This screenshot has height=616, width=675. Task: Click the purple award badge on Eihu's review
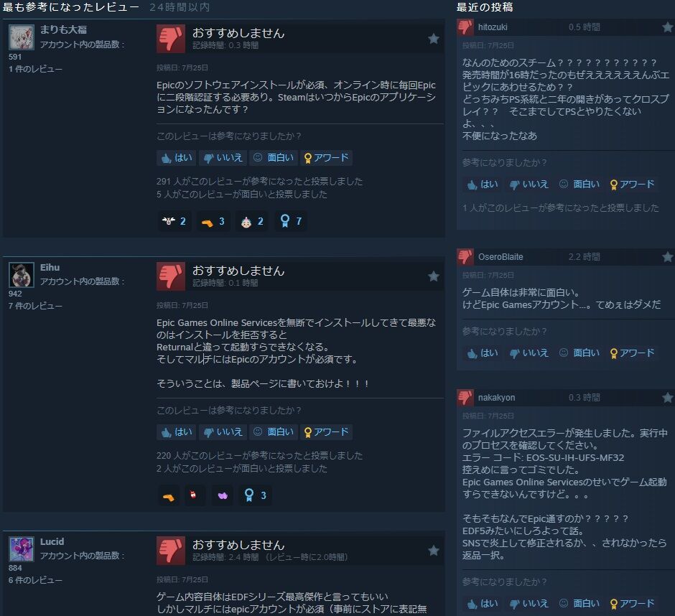tap(223, 495)
